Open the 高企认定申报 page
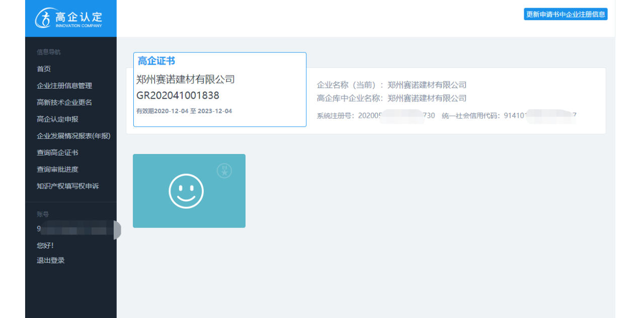Screen dimensions: 644x318 (57, 119)
